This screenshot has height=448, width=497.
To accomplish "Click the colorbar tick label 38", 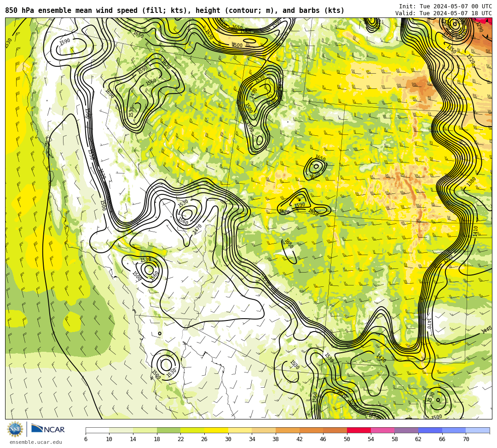I will 276,439.
